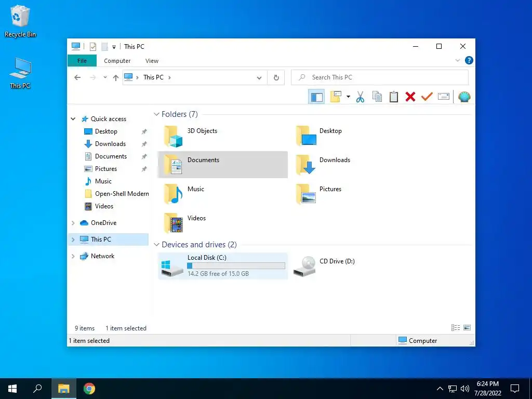The width and height of the screenshot is (532, 399).
Task: Switch to large icons view in status bar
Action: pyautogui.click(x=467, y=328)
